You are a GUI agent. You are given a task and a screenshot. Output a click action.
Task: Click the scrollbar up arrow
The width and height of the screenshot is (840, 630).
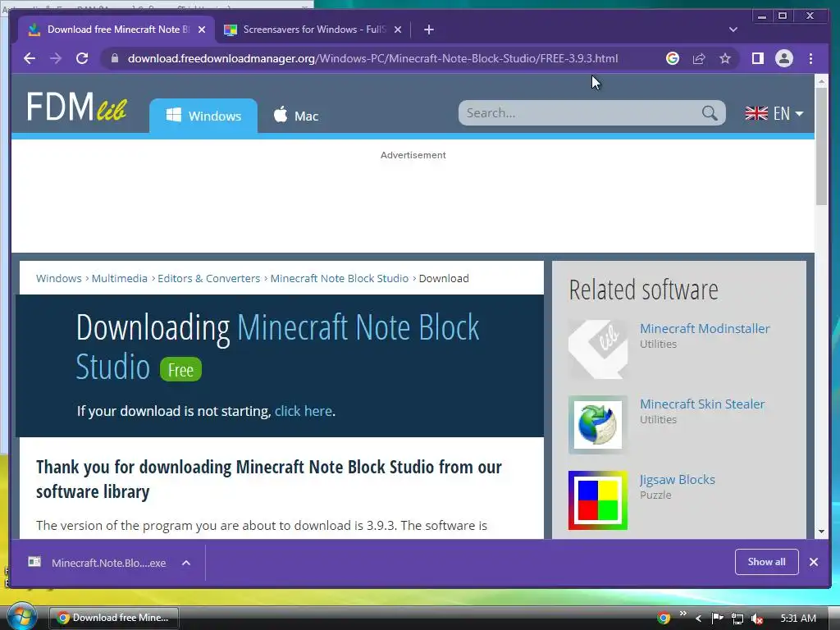tap(821, 80)
